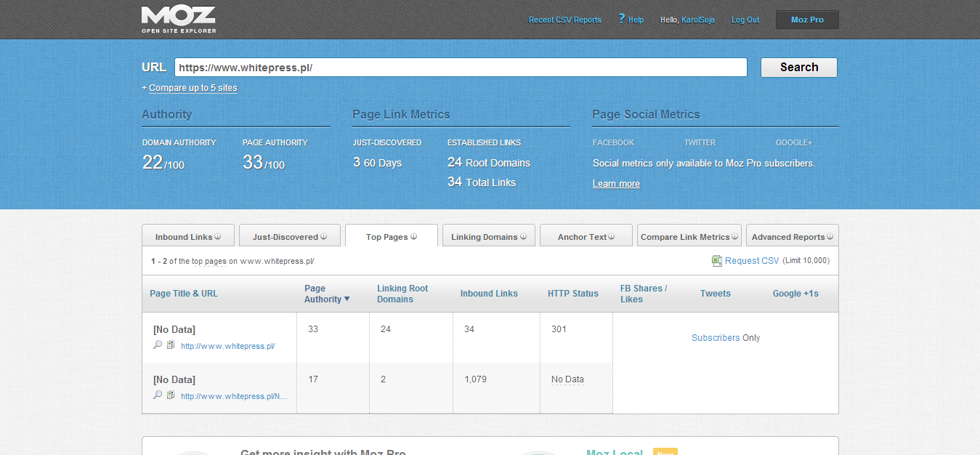Viewport: 980px width, 455px height.
Task: Click the Search button
Action: pyautogui.click(x=799, y=68)
